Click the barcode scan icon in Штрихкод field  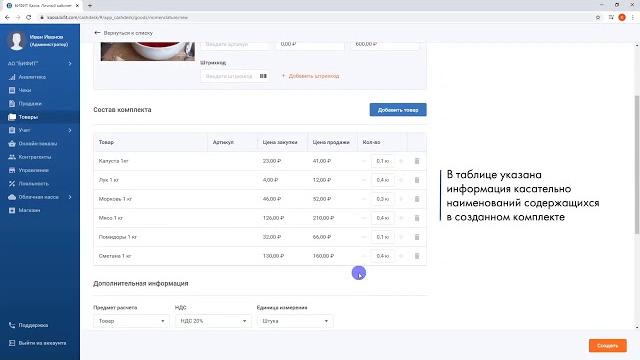263,76
